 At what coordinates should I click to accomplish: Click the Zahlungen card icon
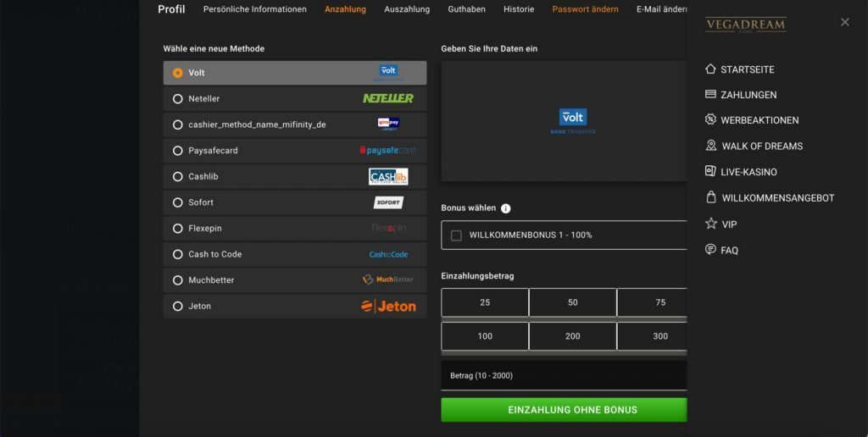[711, 94]
